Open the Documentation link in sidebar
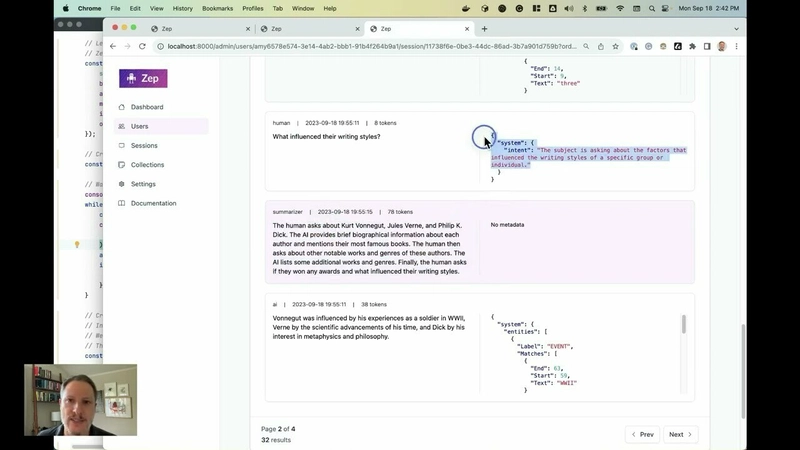Viewport: 800px width, 450px height. [153, 203]
